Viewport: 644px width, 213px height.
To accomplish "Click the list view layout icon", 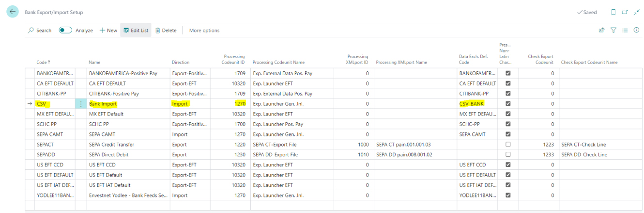I will point(625,30).
